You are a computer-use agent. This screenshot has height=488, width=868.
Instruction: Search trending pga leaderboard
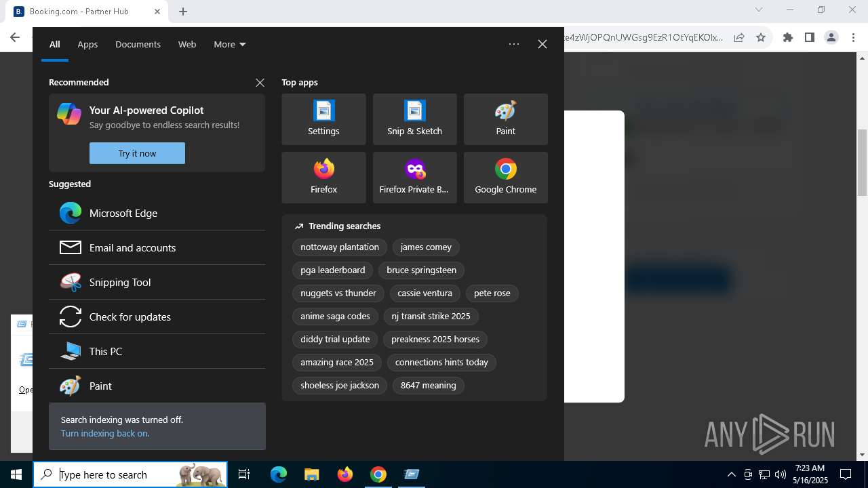(x=333, y=270)
